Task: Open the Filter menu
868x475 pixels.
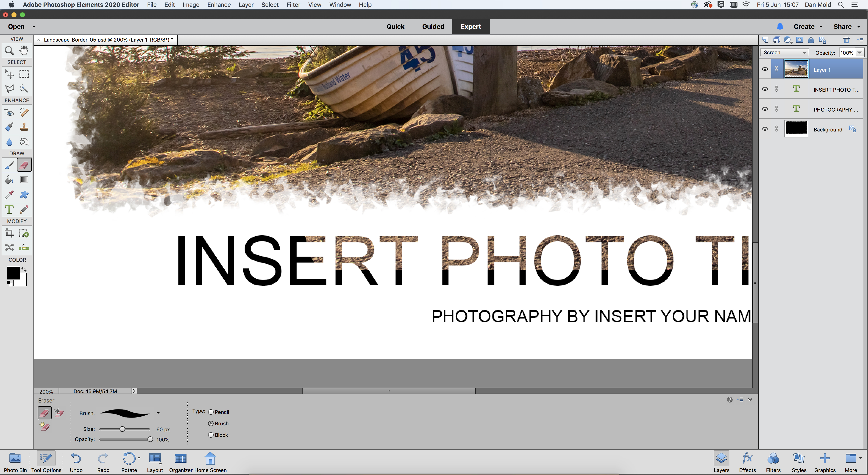Action: [x=293, y=5]
